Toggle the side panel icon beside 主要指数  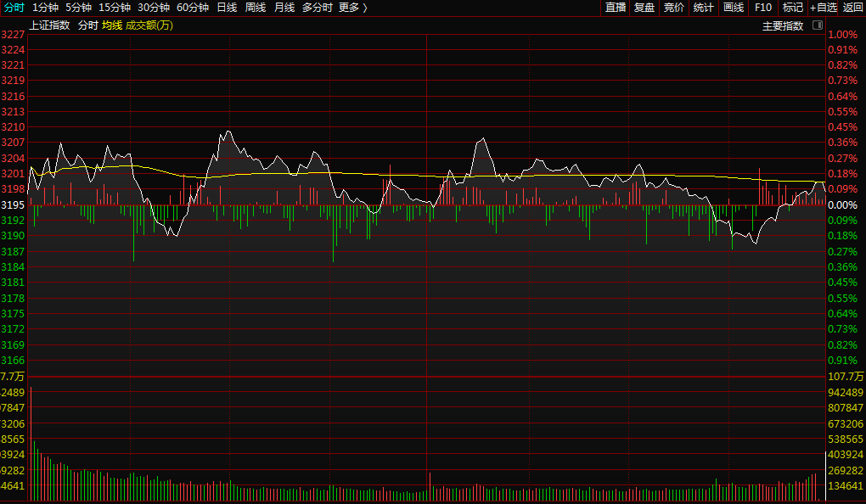pyautogui.click(x=818, y=25)
